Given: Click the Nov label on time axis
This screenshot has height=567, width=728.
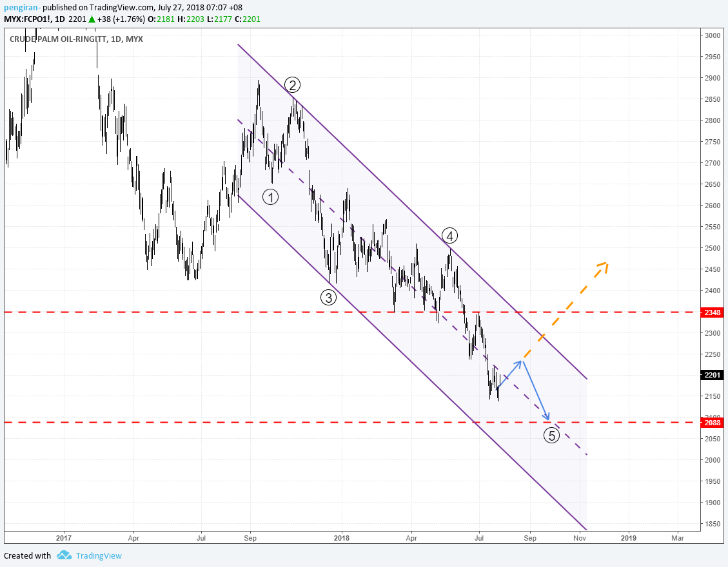Looking at the screenshot, I should [579, 538].
